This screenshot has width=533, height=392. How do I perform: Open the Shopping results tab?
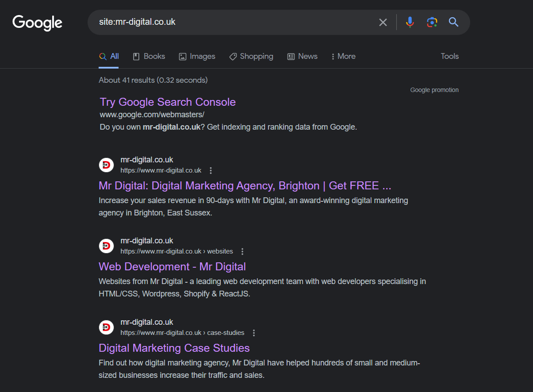pyautogui.click(x=251, y=56)
